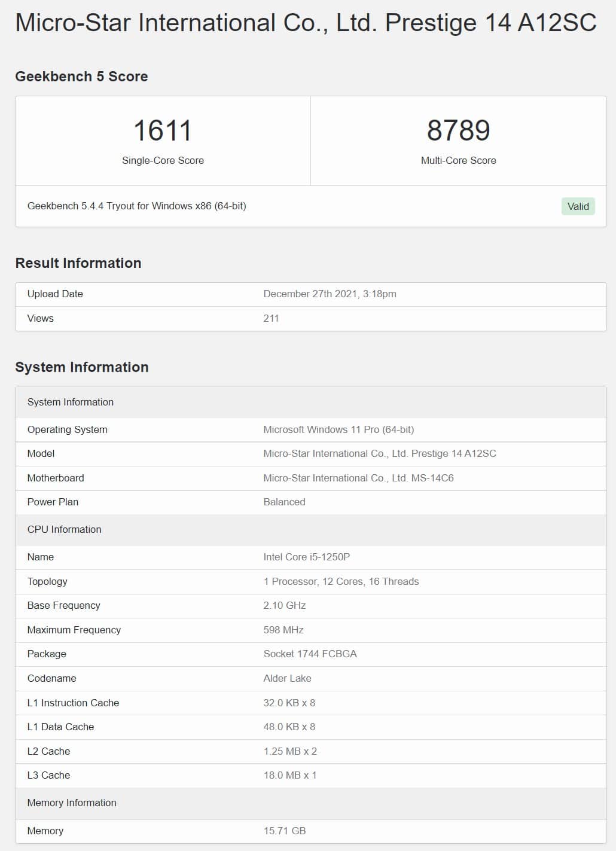Click the CPU Information header row
Image resolution: width=616 pixels, height=851 pixels.
click(311, 529)
